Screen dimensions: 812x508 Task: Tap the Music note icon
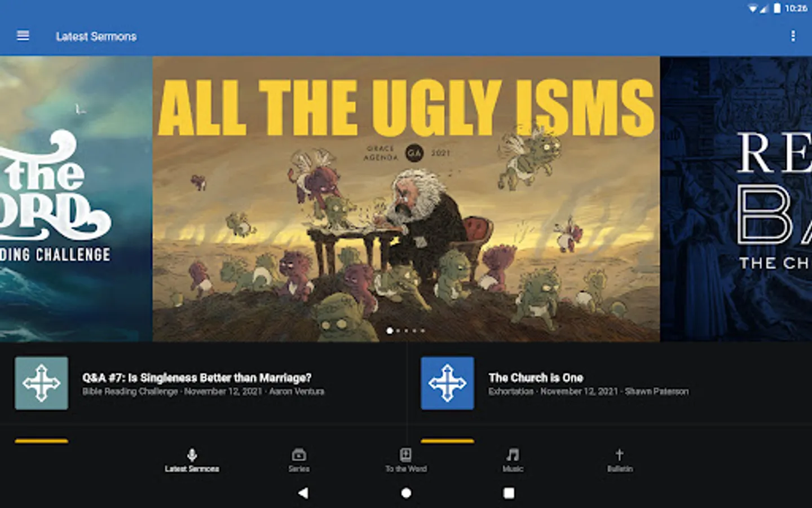pos(513,454)
